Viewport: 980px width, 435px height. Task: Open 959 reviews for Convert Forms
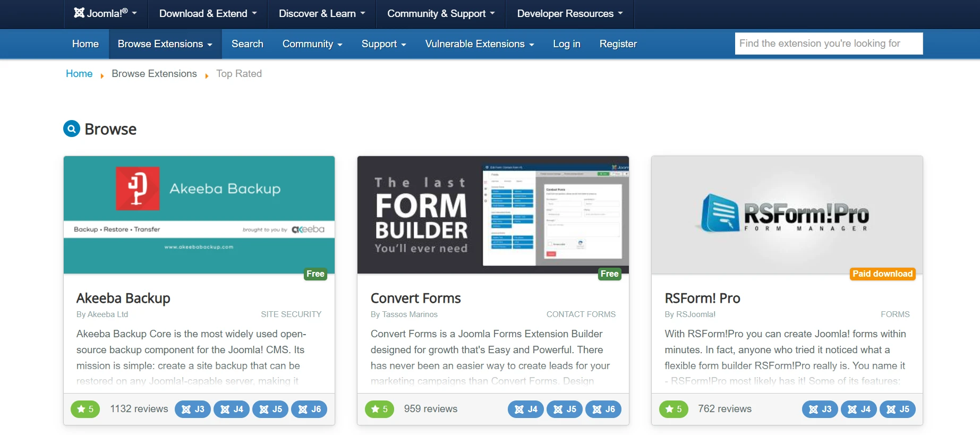point(431,409)
